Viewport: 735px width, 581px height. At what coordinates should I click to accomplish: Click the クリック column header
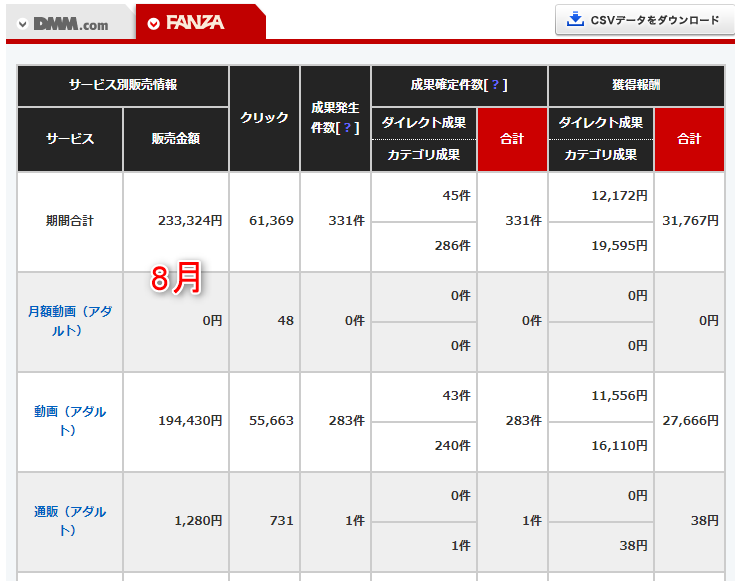(x=264, y=118)
